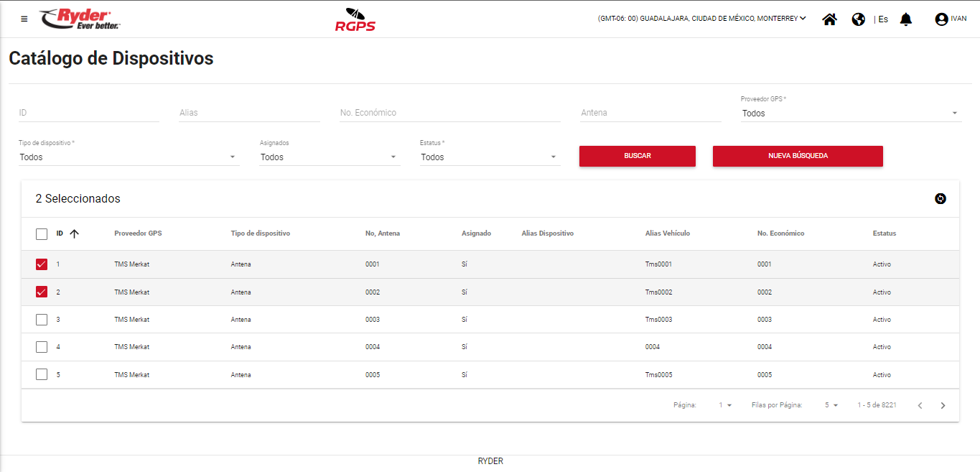
Task: Open the IVAN user account icon
Action: pos(941,19)
